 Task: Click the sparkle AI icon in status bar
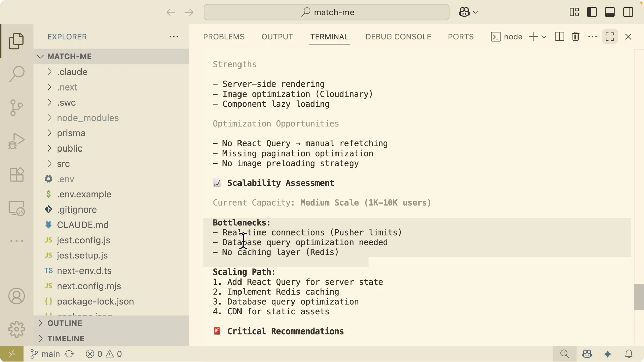(x=608, y=354)
